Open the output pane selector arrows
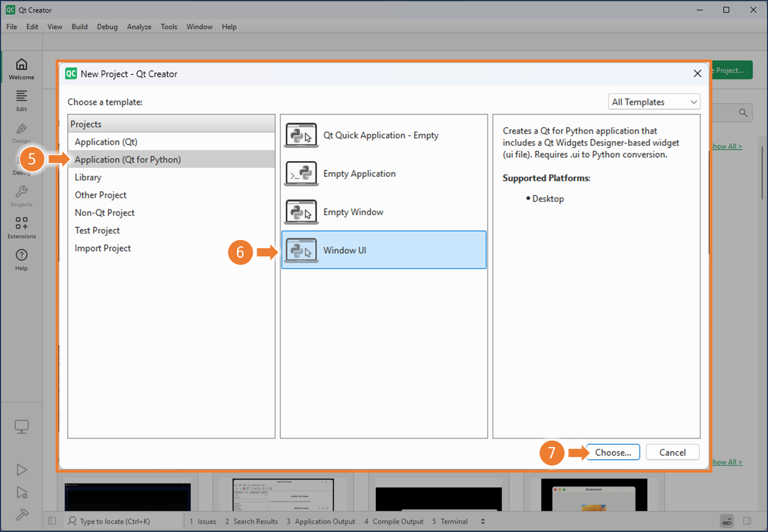The image size is (768, 532). point(482,521)
